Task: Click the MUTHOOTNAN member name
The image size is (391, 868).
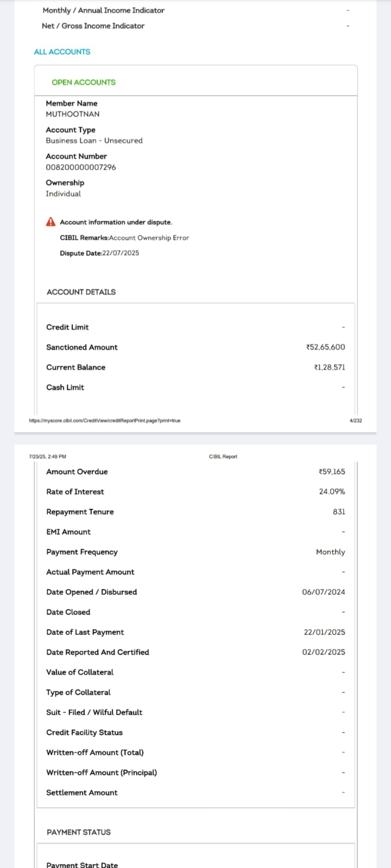Action: click(x=72, y=114)
